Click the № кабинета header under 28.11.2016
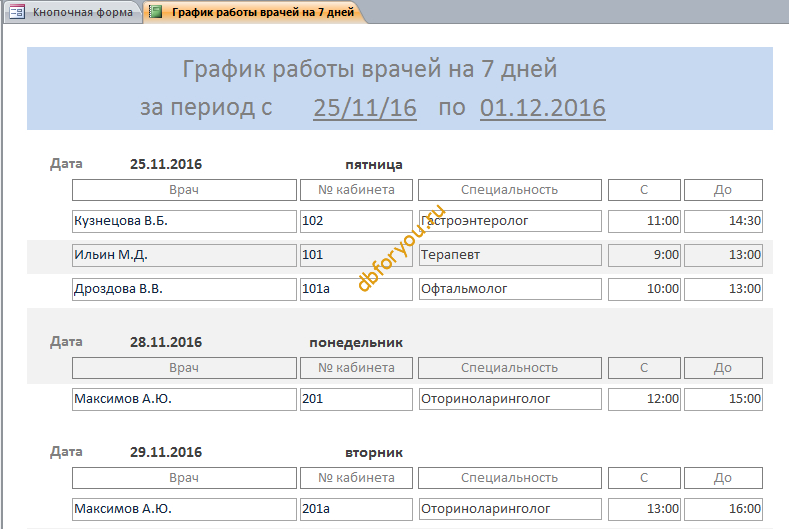This screenshot has height=529, width=789. point(356,368)
